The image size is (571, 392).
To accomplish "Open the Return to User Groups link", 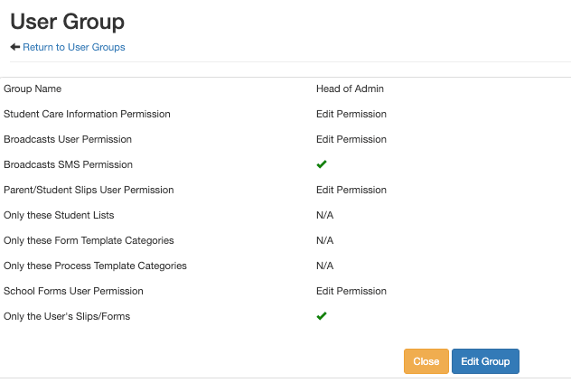I will pyautogui.click(x=74, y=47).
